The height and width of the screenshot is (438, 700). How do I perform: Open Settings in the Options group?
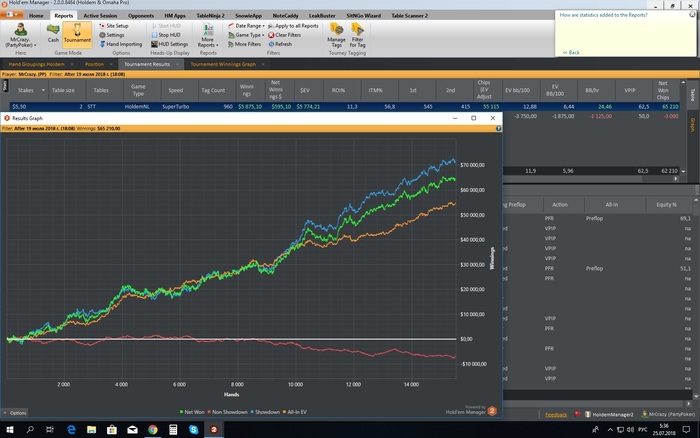[112, 35]
